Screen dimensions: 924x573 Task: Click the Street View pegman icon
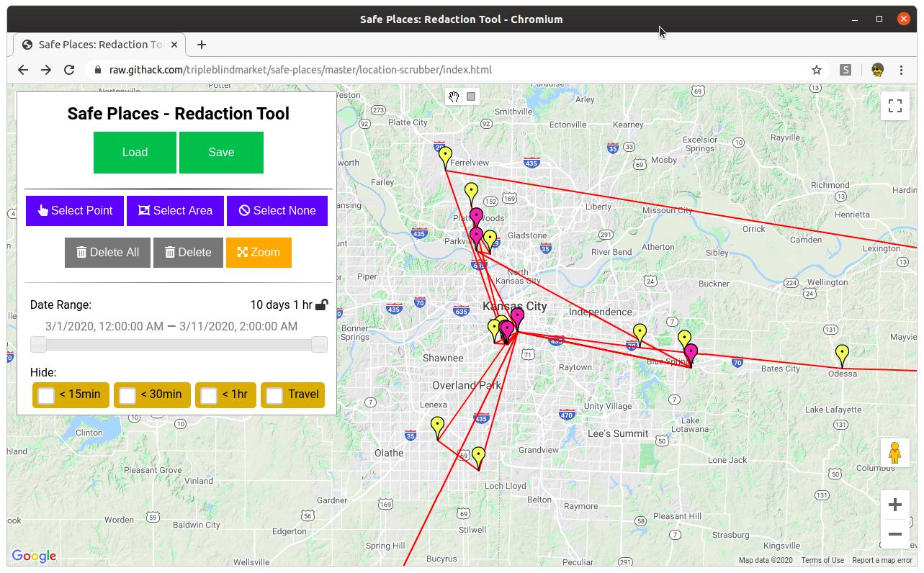(895, 453)
